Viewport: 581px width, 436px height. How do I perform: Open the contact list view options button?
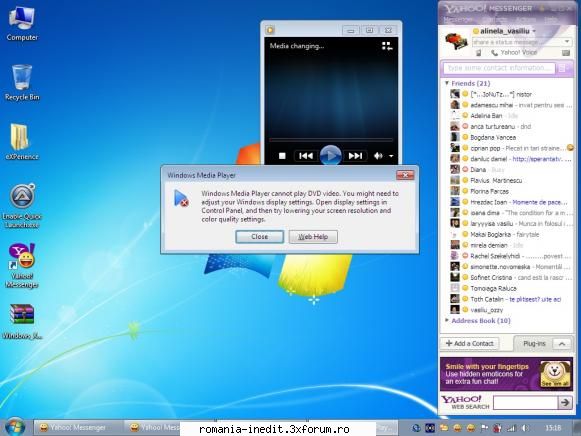(563, 68)
